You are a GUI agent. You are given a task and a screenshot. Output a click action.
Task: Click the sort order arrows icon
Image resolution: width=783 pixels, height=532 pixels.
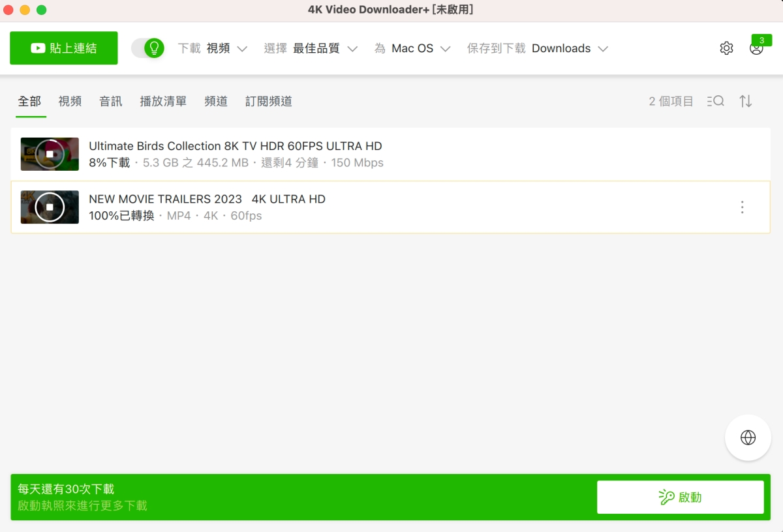746,101
